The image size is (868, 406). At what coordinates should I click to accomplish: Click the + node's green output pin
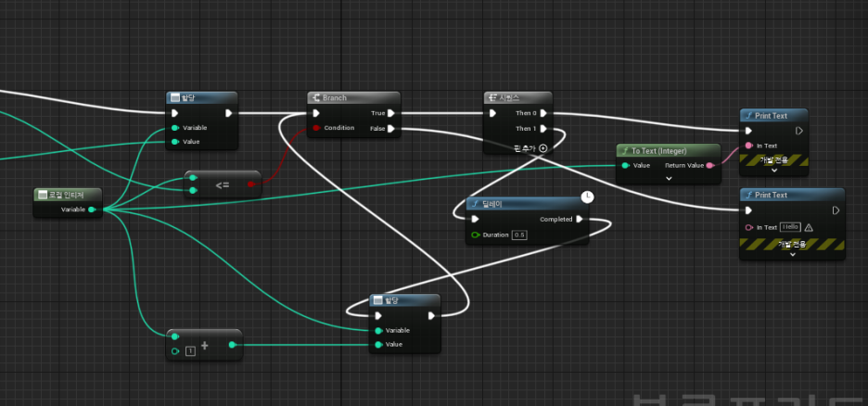pos(232,345)
